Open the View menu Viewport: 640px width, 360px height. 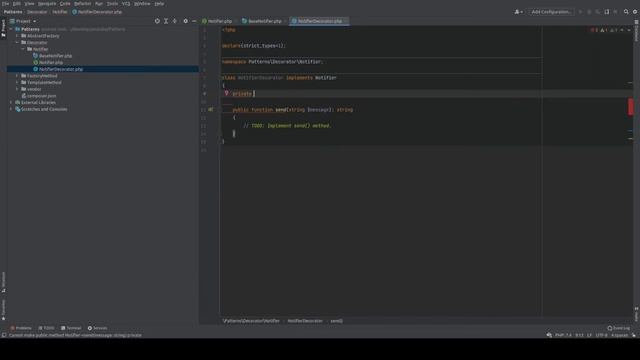(x=29, y=4)
